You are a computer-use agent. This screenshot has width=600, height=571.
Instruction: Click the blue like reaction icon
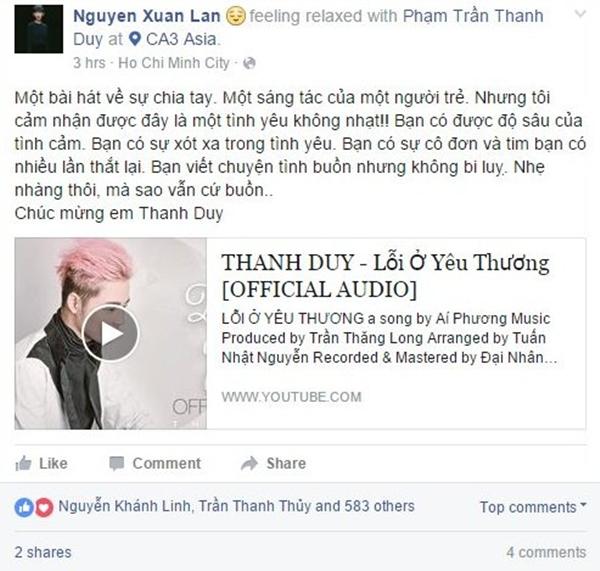24,507
